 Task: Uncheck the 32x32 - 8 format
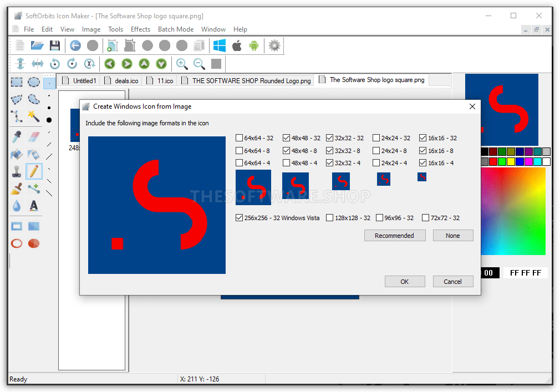coord(330,151)
